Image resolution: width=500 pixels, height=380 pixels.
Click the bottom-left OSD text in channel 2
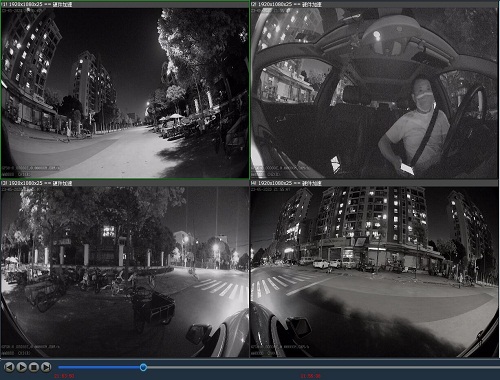pos(280,171)
